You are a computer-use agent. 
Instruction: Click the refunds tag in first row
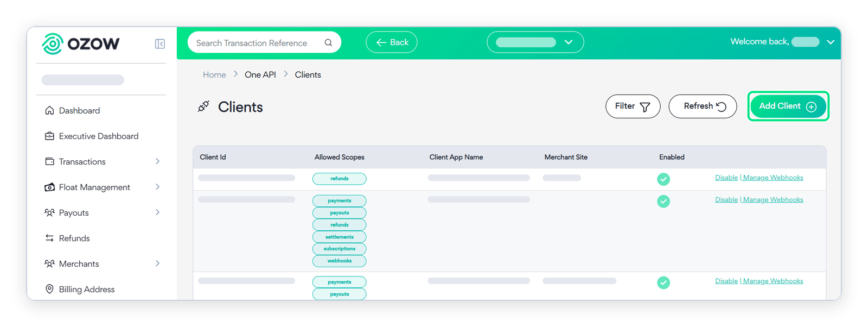click(340, 179)
